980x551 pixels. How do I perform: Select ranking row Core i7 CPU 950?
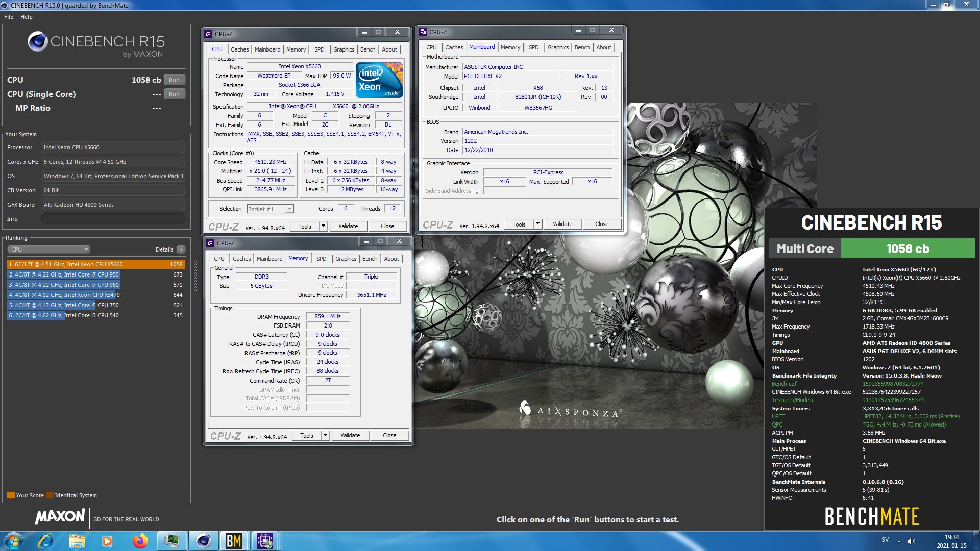[95, 274]
